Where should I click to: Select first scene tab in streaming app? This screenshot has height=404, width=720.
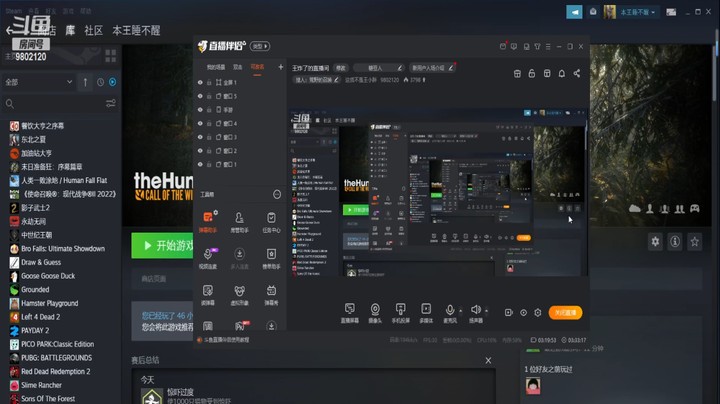click(216, 67)
